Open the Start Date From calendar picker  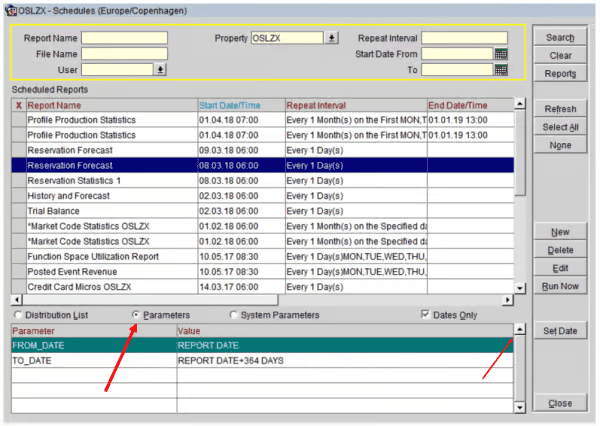tap(501, 54)
